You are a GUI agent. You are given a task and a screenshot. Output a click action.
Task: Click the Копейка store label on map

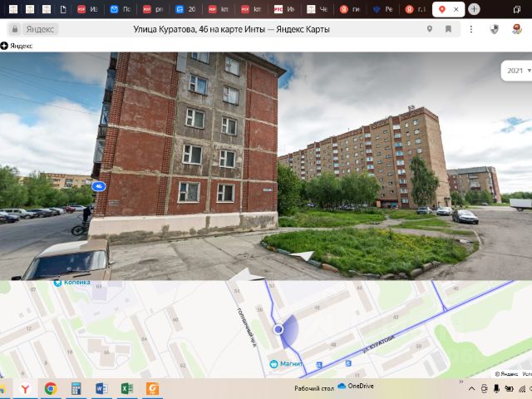(x=77, y=283)
